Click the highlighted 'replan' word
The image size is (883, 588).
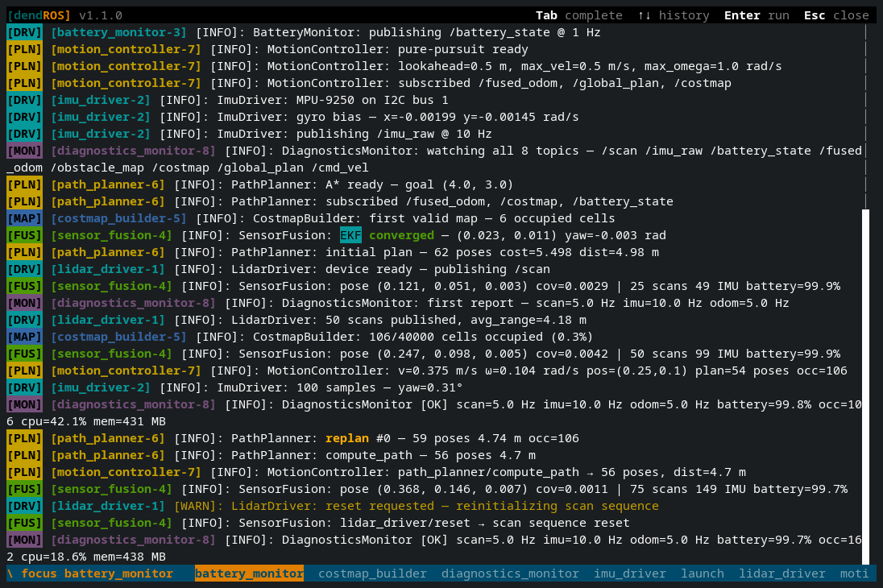click(347, 437)
